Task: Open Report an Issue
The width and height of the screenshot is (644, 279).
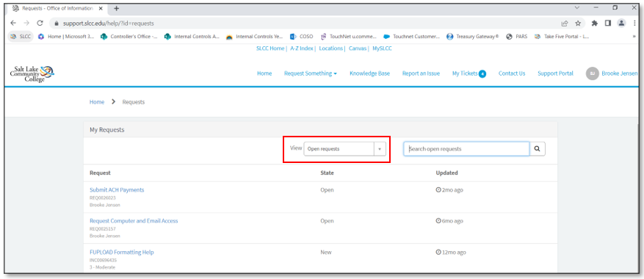Action: pos(421,73)
